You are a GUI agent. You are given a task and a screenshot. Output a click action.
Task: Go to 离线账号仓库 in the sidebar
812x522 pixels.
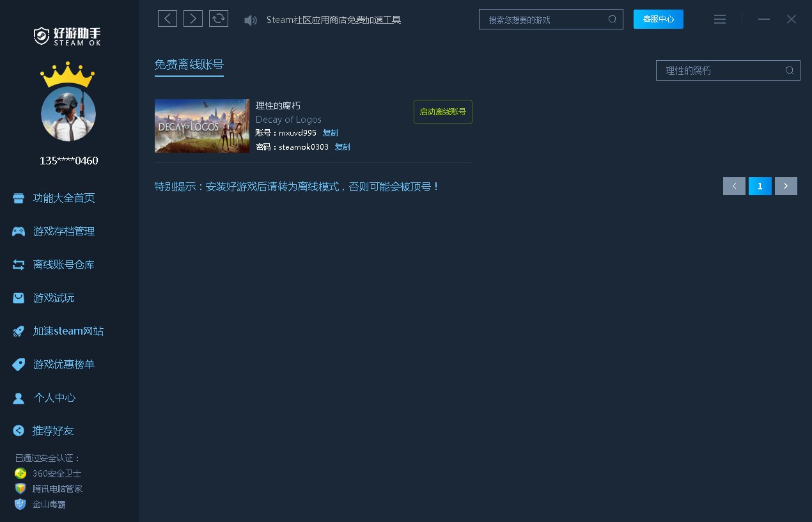coord(64,265)
